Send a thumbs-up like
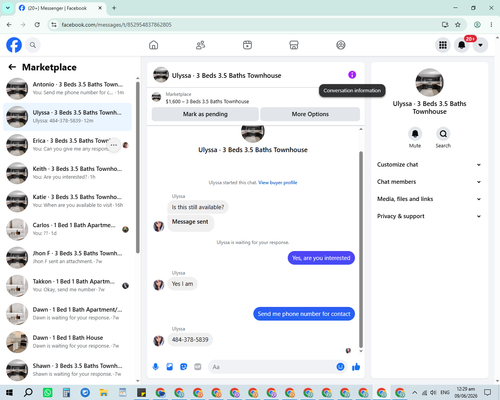 pos(356,367)
